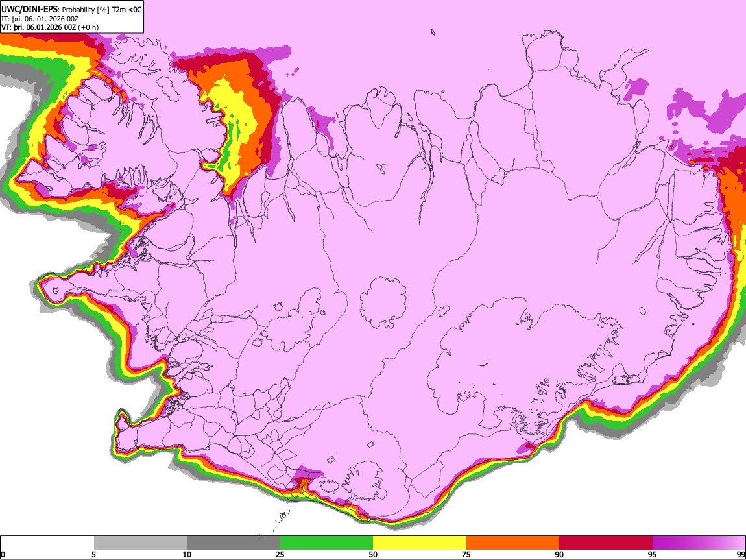Click the 'Probability [%] T2m <0C' label
This screenshot has height=560, width=746.
[102, 10]
